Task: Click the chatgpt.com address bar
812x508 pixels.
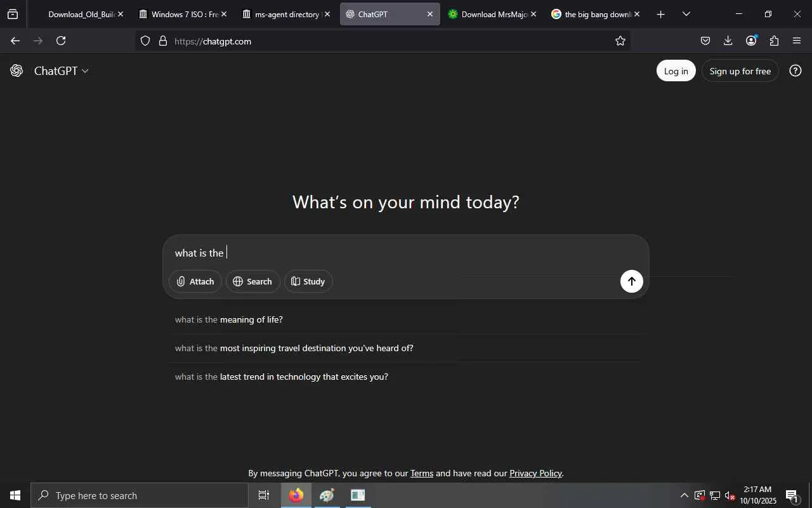Action: coord(383,41)
